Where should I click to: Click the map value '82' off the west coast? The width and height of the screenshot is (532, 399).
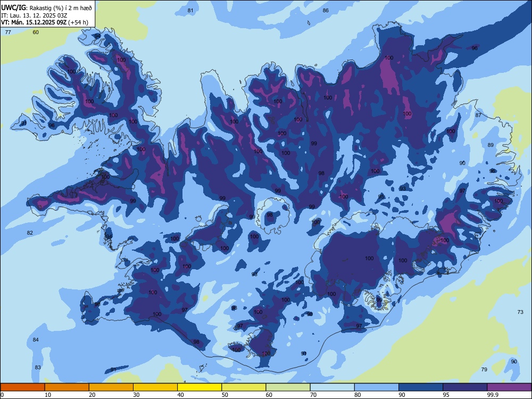(30, 233)
